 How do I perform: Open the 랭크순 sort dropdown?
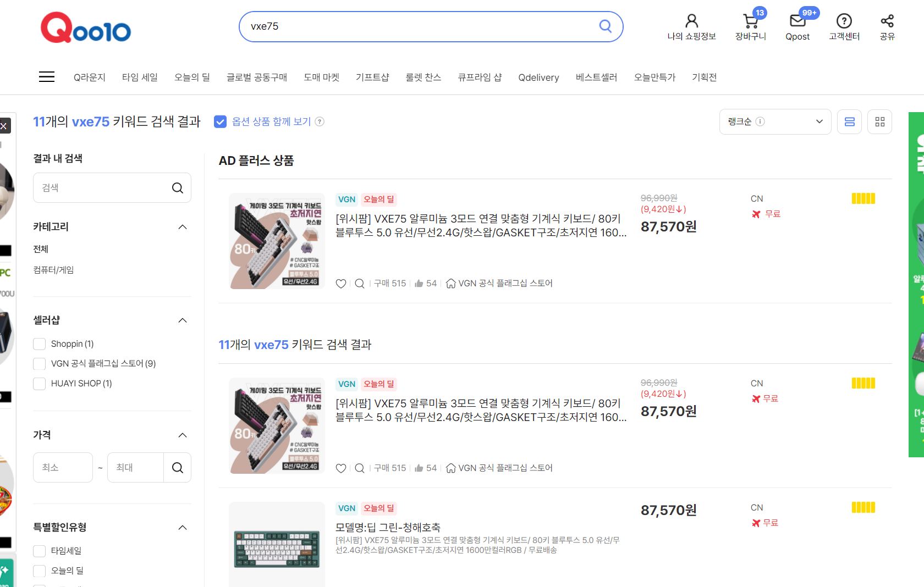pos(775,121)
